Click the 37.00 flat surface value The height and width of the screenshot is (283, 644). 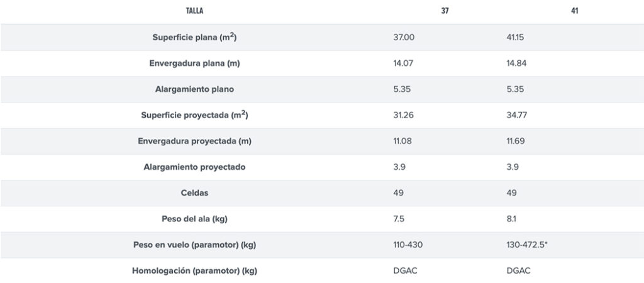click(x=404, y=38)
